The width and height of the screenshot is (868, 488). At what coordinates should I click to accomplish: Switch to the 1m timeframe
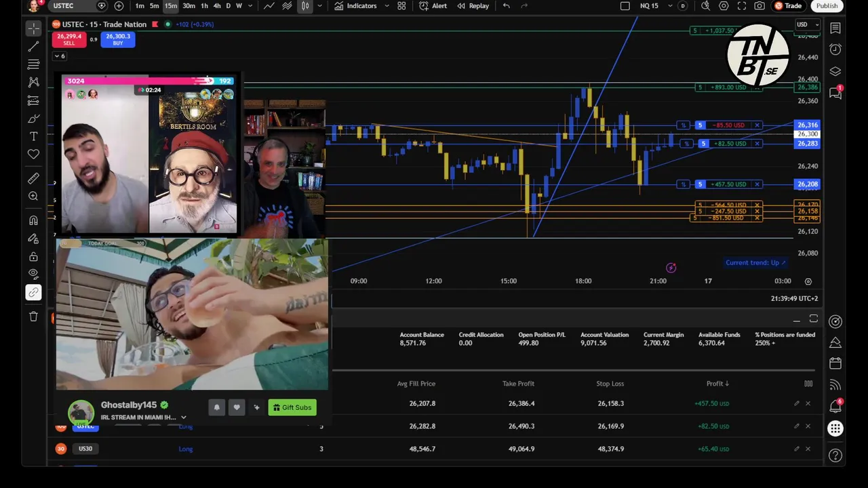(140, 6)
